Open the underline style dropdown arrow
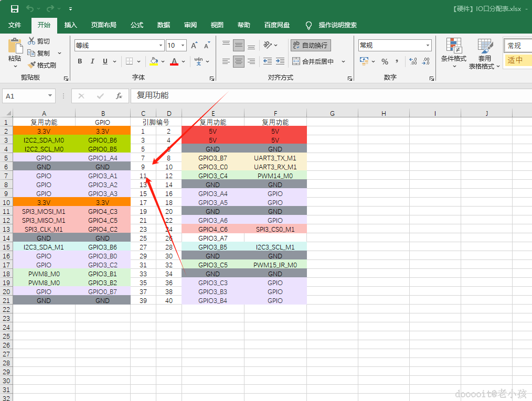 click(x=115, y=62)
